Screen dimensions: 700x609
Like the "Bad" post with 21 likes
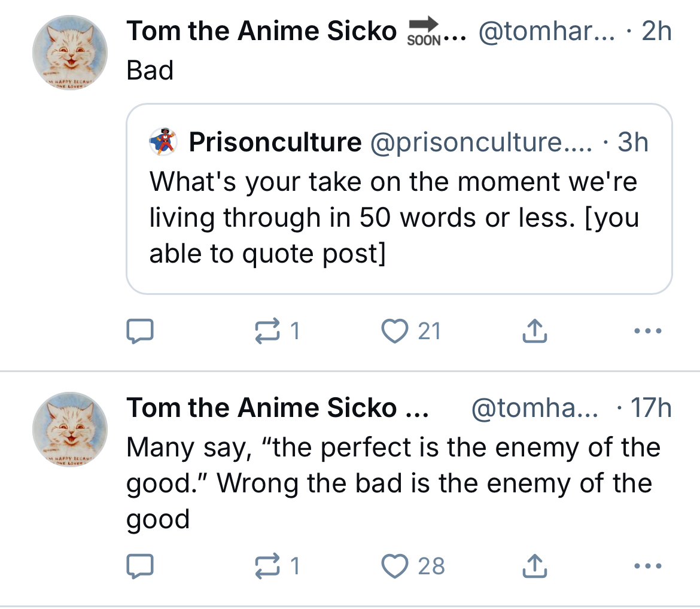coord(394,331)
